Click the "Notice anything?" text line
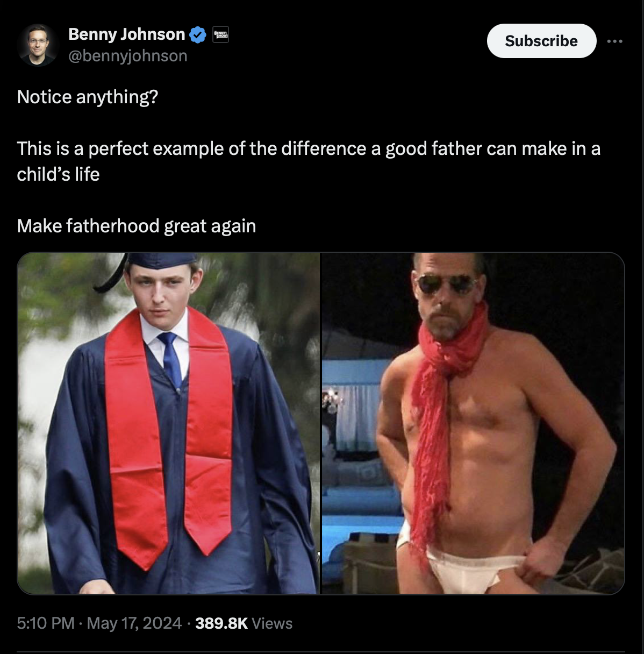Screen dimensions: 644x654 88,97
